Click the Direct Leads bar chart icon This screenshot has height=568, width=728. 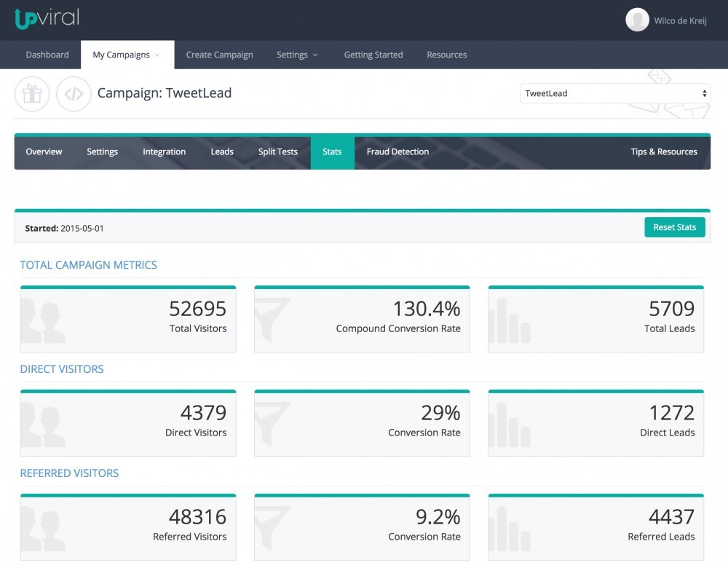click(x=510, y=425)
